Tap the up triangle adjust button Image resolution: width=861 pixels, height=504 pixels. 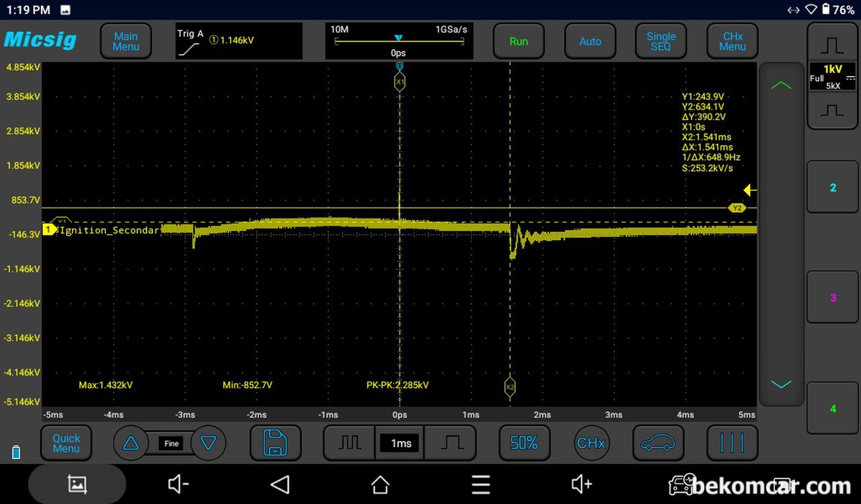(131, 444)
